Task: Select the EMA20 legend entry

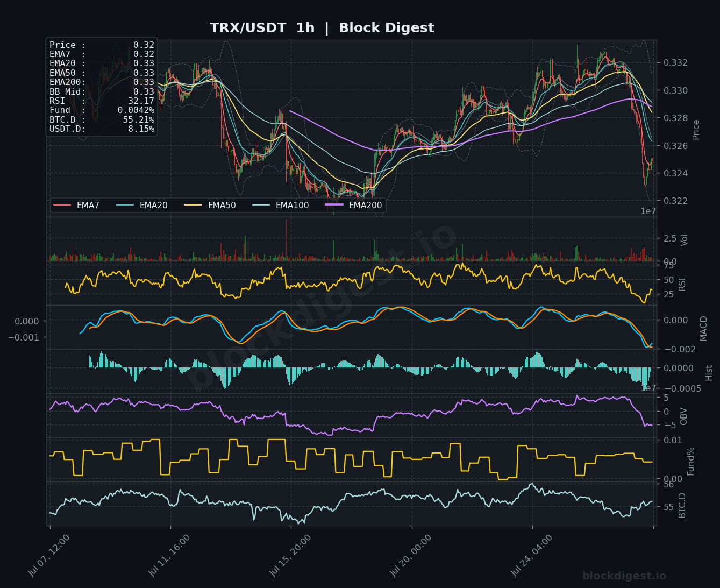Action: coord(142,205)
